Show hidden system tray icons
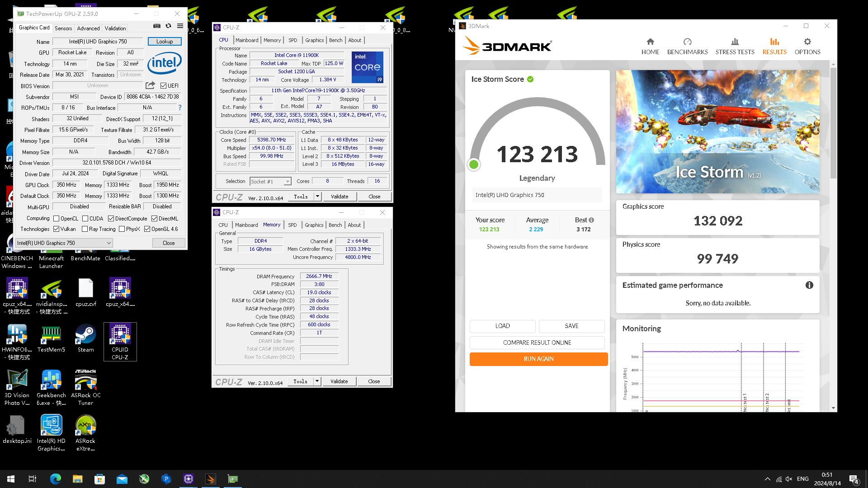The height and width of the screenshot is (488, 868). (x=767, y=479)
